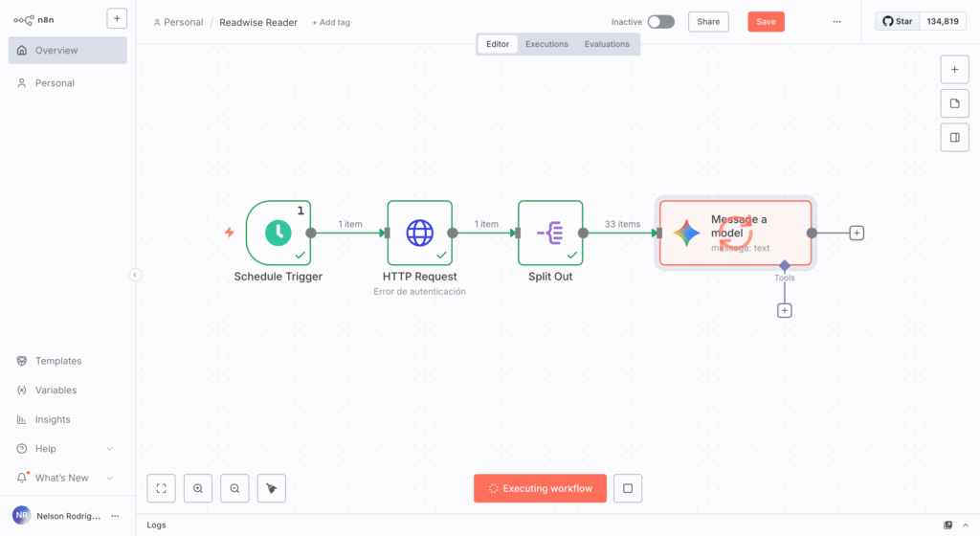The height and width of the screenshot is (536, 980).
Task: Open the three-dot workflow options menu
Action: coord(836,22)
